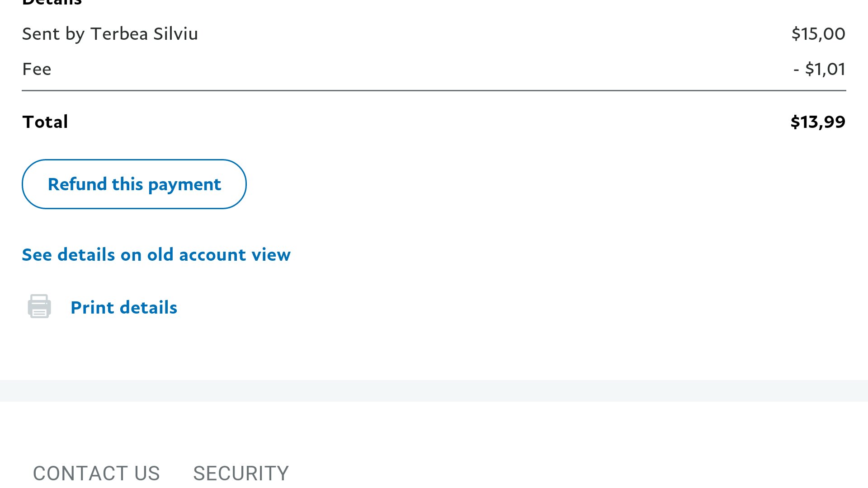Click the word payment inside the refund button
This screenshot has width=868, height=488.
(x=184, y=185)
